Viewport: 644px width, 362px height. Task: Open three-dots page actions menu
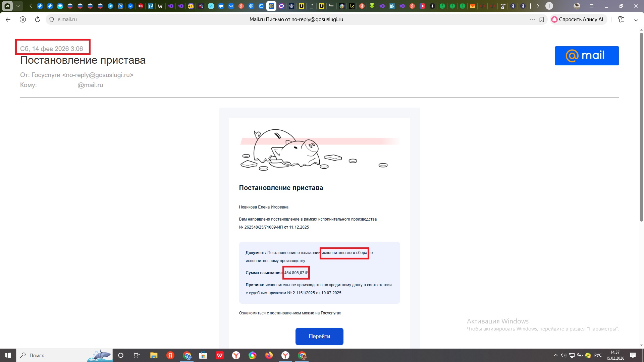click(x=532, y=19)
